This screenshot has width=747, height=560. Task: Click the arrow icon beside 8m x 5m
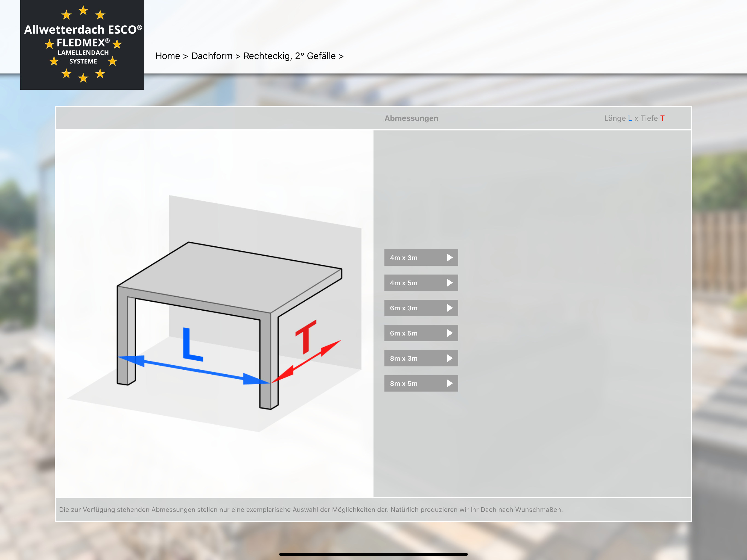(x=450, y=383)
